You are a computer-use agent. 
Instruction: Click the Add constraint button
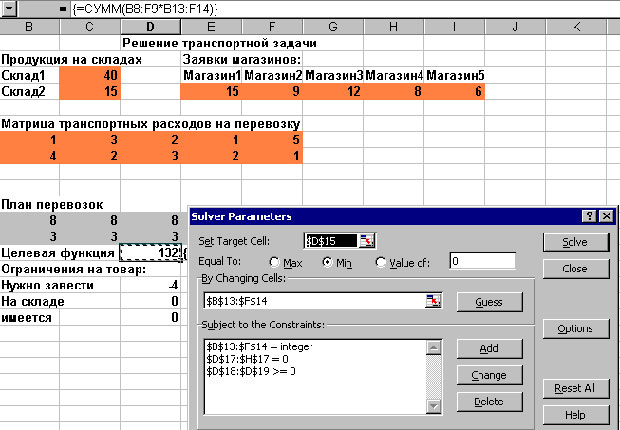coord(489,349)
